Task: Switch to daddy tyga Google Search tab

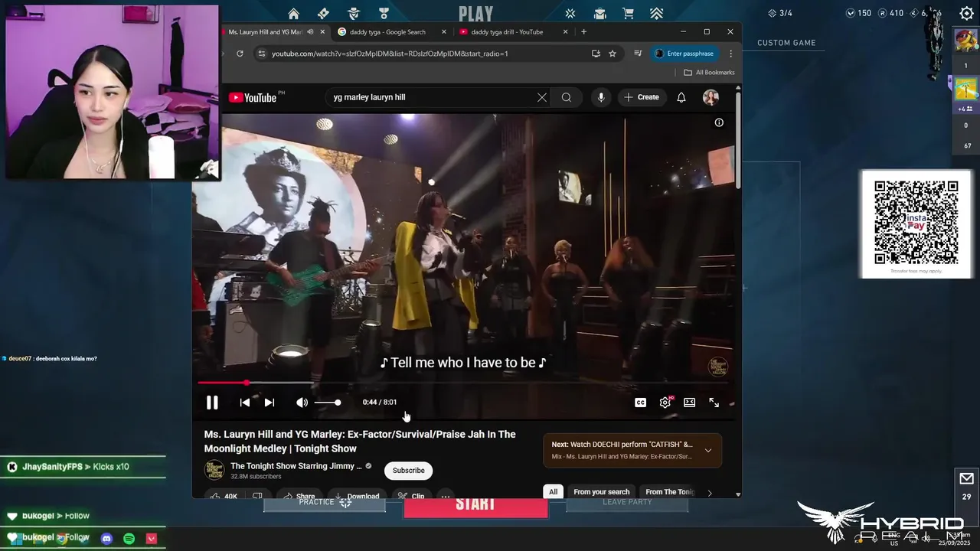Action: click(387, 32)
